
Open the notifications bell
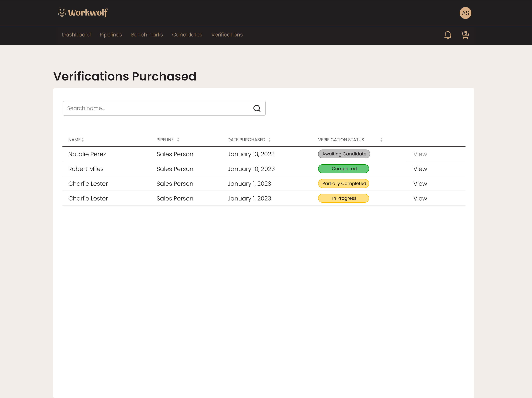[448, 35]
